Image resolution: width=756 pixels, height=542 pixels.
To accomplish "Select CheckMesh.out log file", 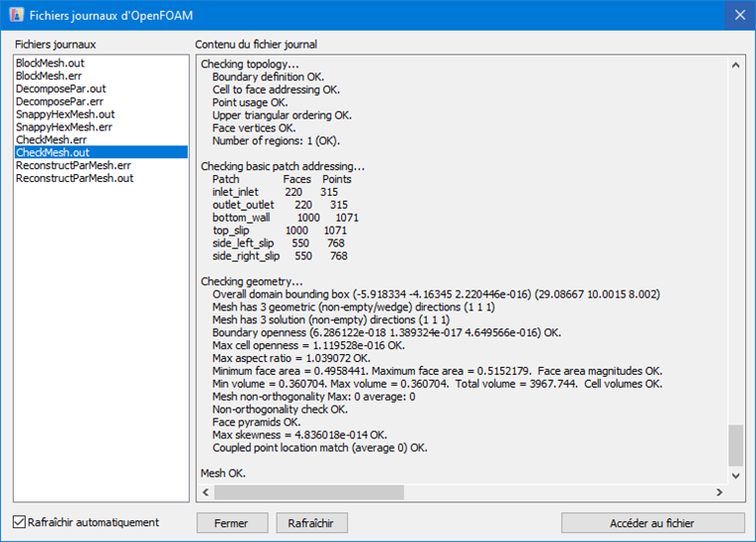I will [x=101, y=152].
